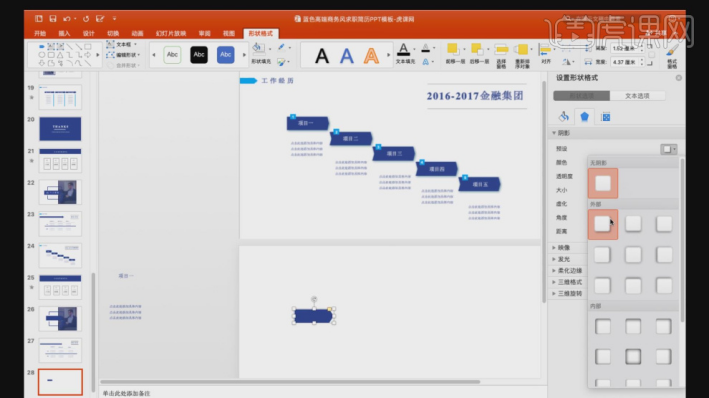Select the center inner shadow preset in second row

tap(633, 357)
